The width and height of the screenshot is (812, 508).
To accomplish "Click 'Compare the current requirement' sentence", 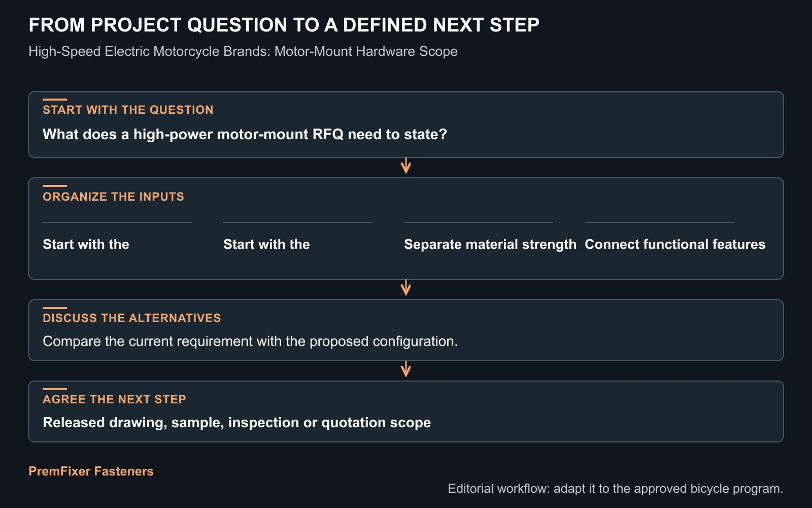I will [x=250, y=341].
